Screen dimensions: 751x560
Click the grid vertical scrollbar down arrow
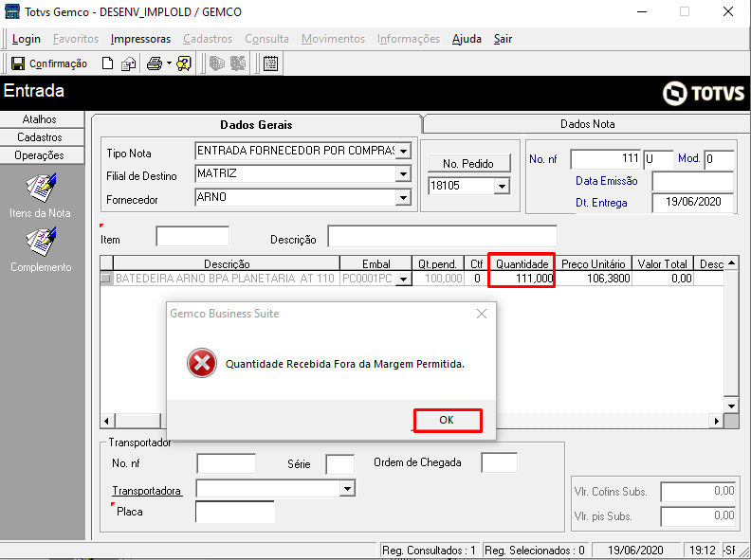click(x=731, y=406)
